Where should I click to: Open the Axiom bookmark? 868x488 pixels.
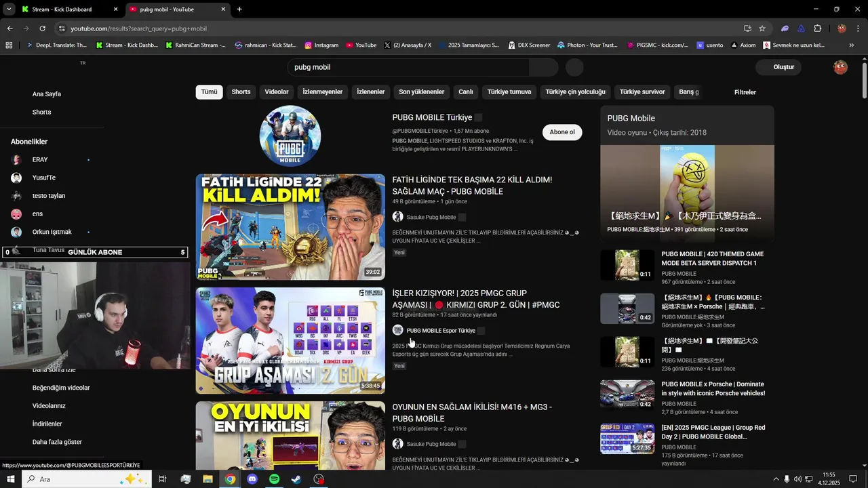[x=743, y=45]
